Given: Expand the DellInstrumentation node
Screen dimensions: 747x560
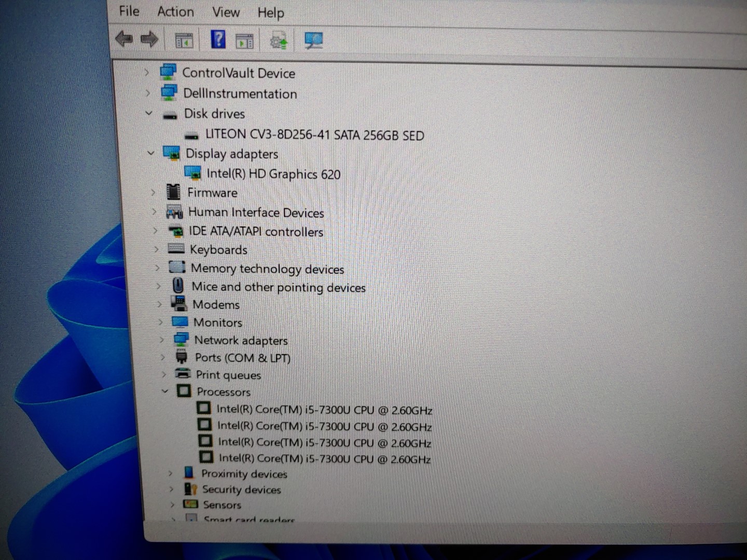Looking at the screenshot, I should point(148,93).
